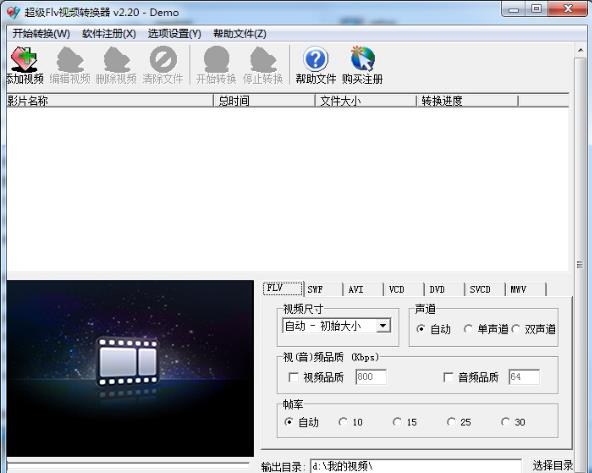592x473 pixels.
Task: Open the 选项设置(Y) menu
Action: pyautogui.click(x=174, y=34)
